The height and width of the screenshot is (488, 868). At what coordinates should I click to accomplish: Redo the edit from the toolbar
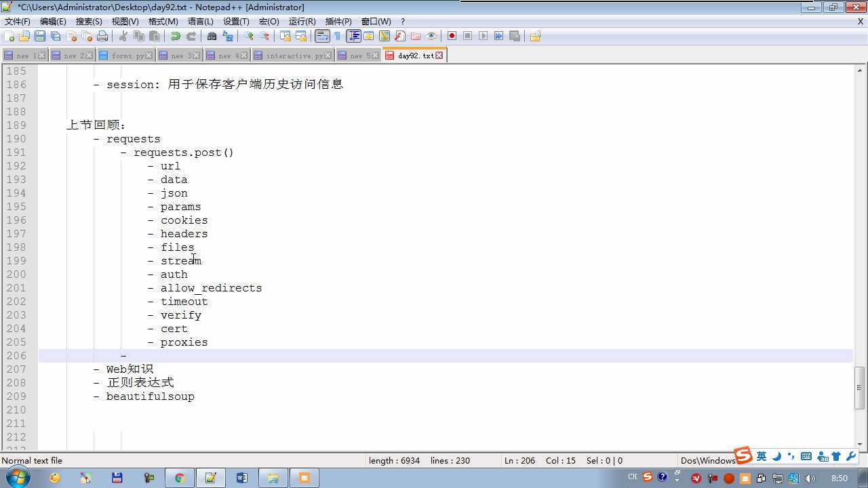coord(191,36)
